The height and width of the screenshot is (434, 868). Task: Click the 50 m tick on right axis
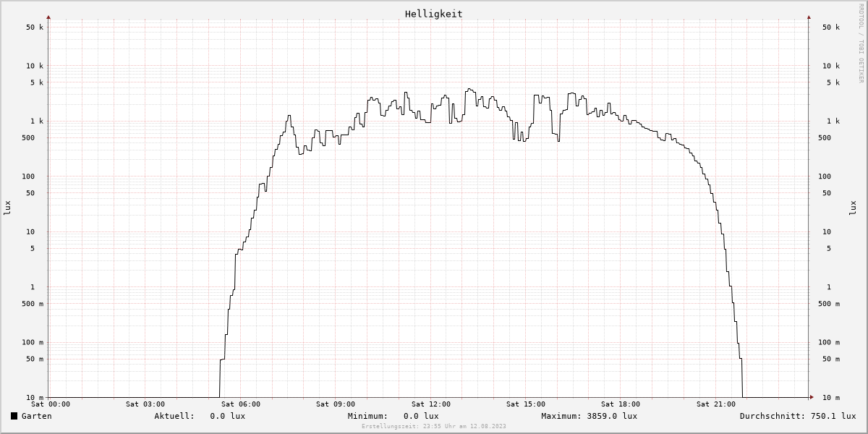(x=831, y=359)
